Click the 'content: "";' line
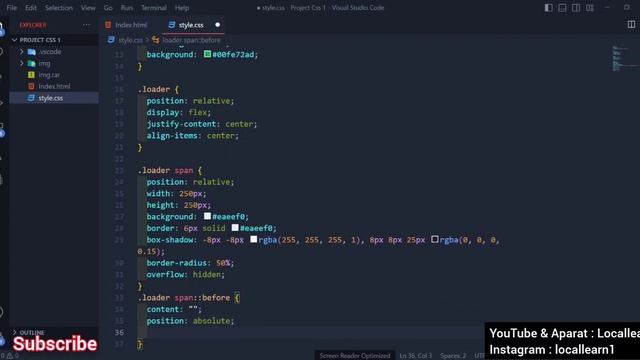The height and width of the screenshot is (360, 640). click(174, 309)
